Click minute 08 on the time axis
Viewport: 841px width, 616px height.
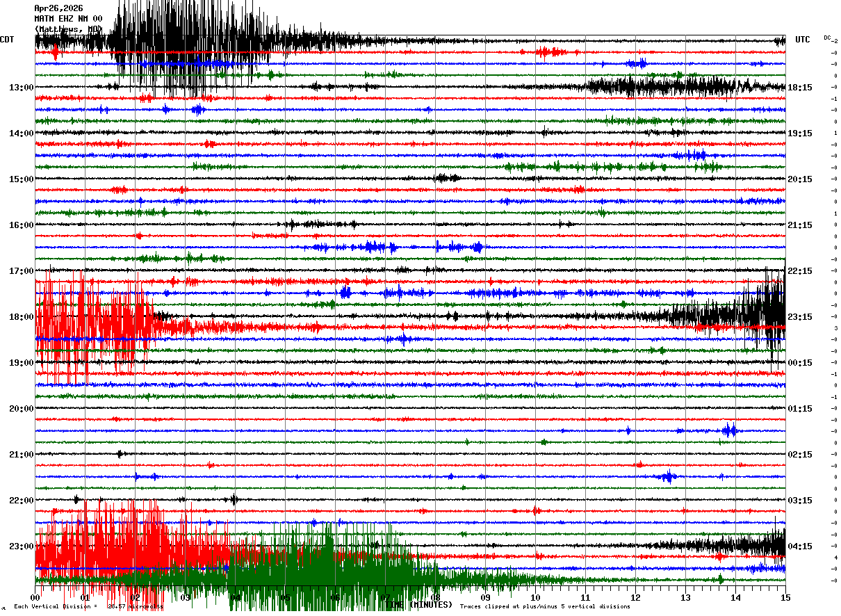(436, 597)
